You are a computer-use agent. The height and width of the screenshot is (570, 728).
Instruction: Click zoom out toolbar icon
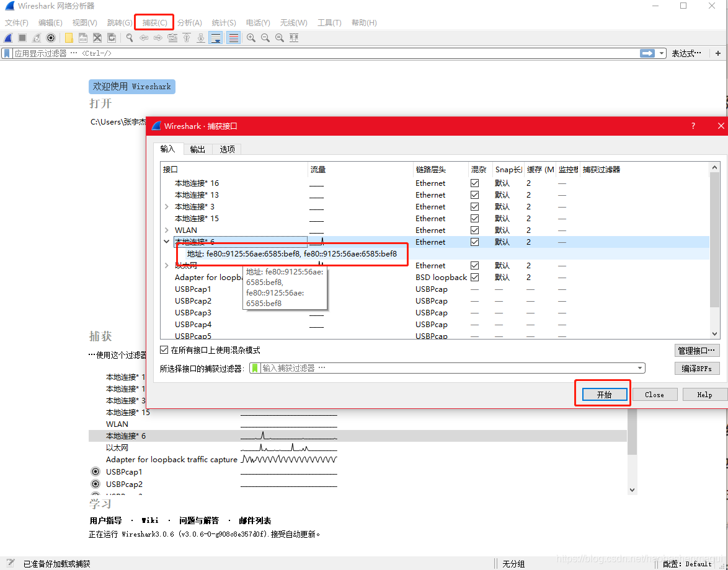point(265,38)
